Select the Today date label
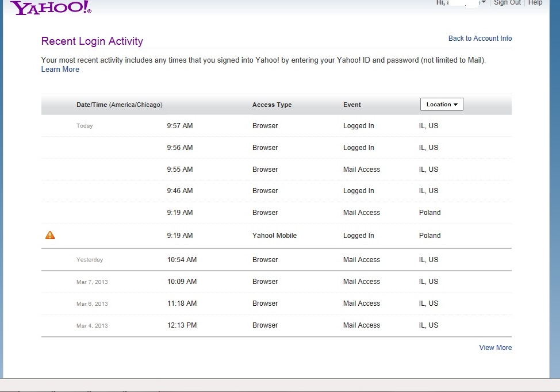 tap(85, 126)
